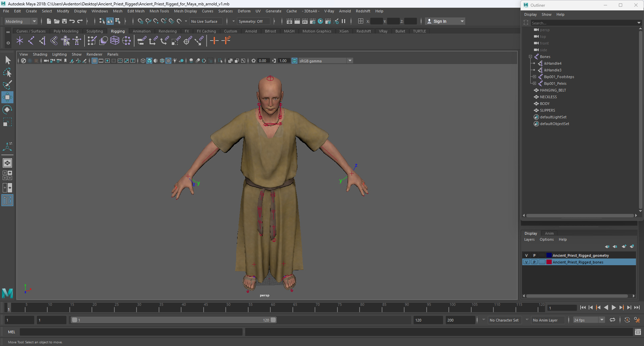Screen dimensions: 644x346
Task: Activate the arrow Select tool
Action: (7, 60)
